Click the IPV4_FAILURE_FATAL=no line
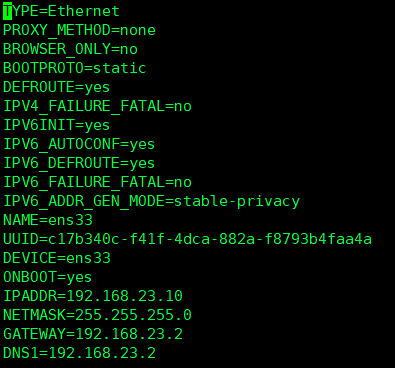The width and height of the screenshot is (395, 368). tap(97, 106)
